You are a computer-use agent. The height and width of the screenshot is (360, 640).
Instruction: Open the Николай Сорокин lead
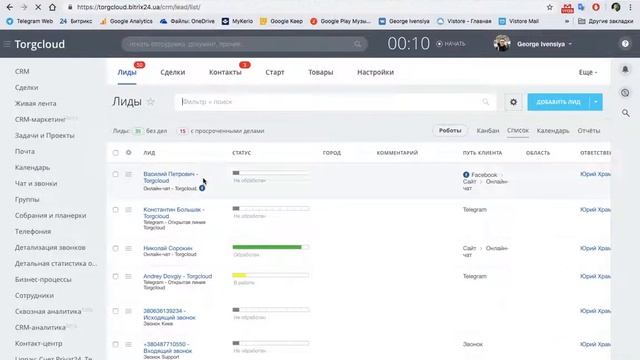tap(168, 248)
